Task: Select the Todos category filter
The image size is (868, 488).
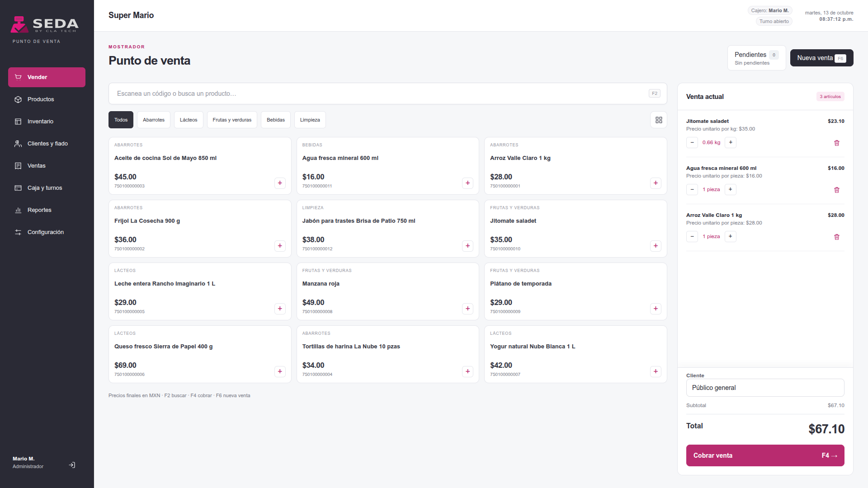Action: (121, 120)
